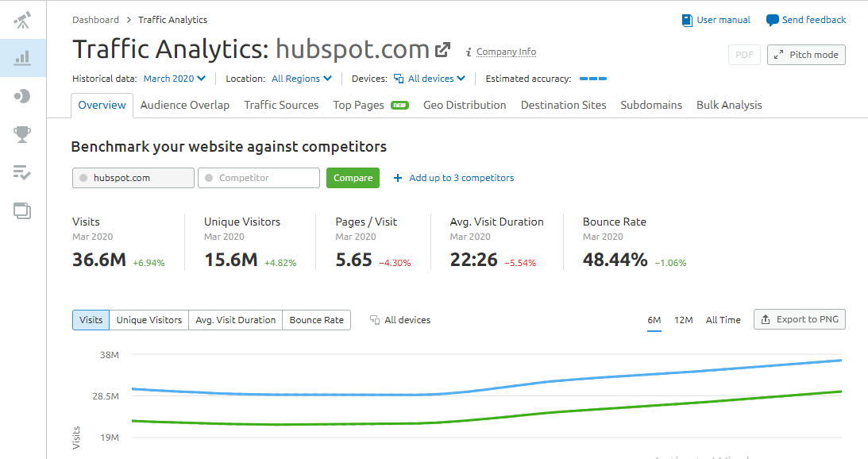Click the Traffic Analytics breadcrumb text

coord(172,20)
